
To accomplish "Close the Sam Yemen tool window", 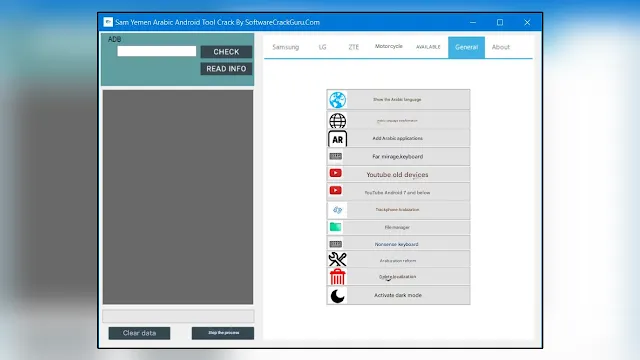I will [527, 22].
